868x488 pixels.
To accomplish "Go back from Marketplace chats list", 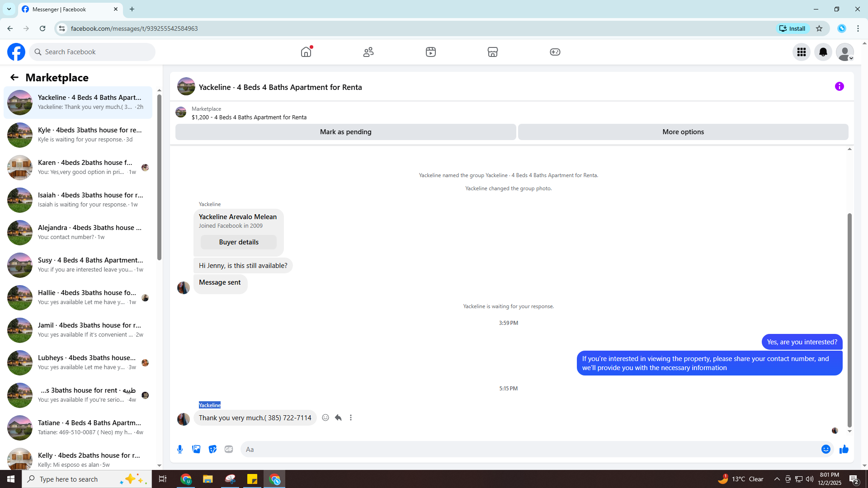I will [x=14, y=77].
